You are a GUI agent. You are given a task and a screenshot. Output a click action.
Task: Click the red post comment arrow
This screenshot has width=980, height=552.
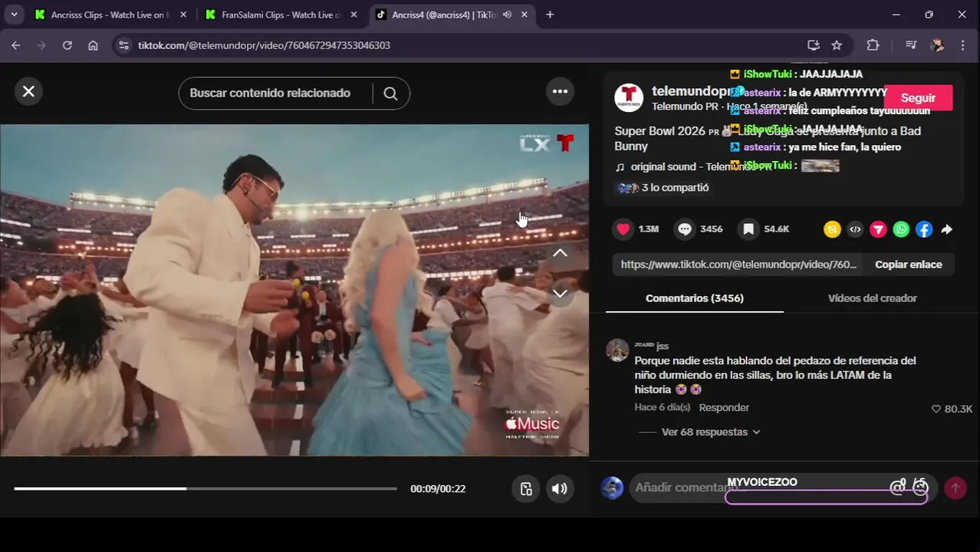coord(955,488)
